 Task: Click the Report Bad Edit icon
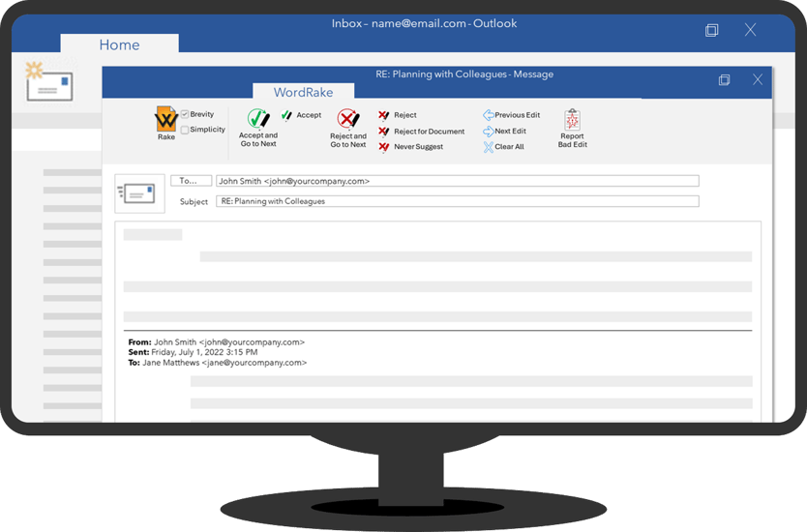(572, 120)
